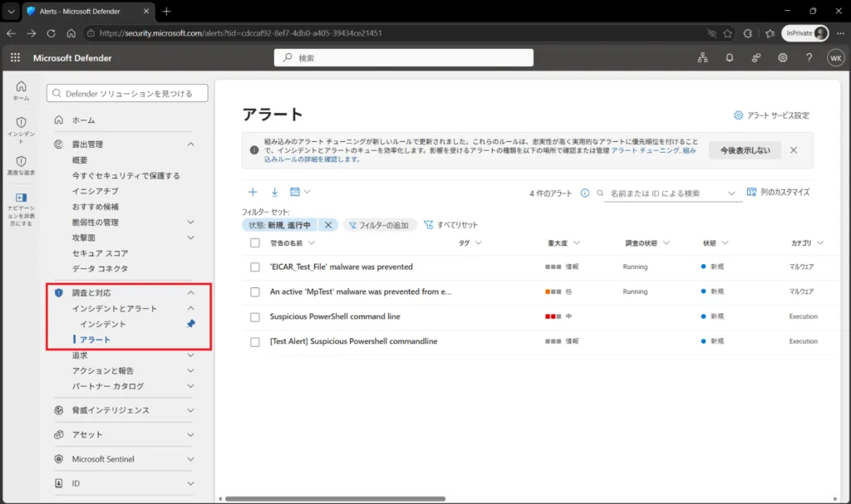This screenshot has height=504, width=851.
Task: Click すべてリセット filters button
Action: pos(451,225)
